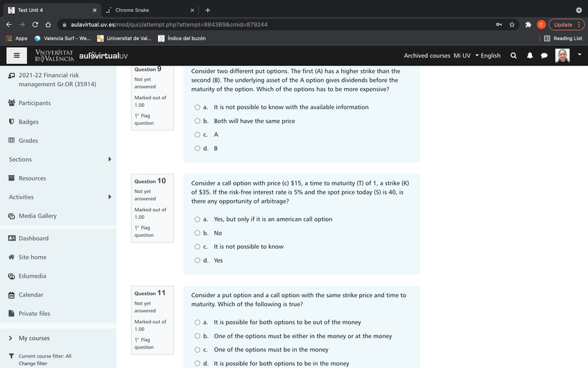Click the user profile picture
This screenshot has width=588, height=368.
562,56
